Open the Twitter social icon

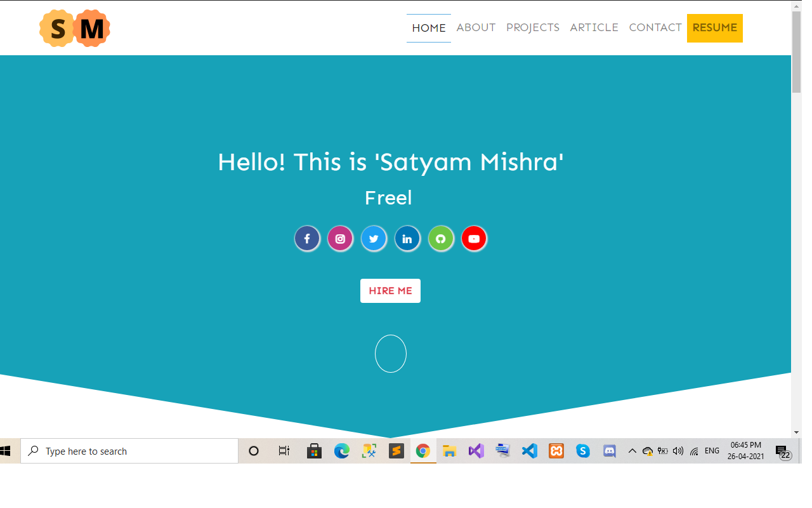click(x=374, y=239)
